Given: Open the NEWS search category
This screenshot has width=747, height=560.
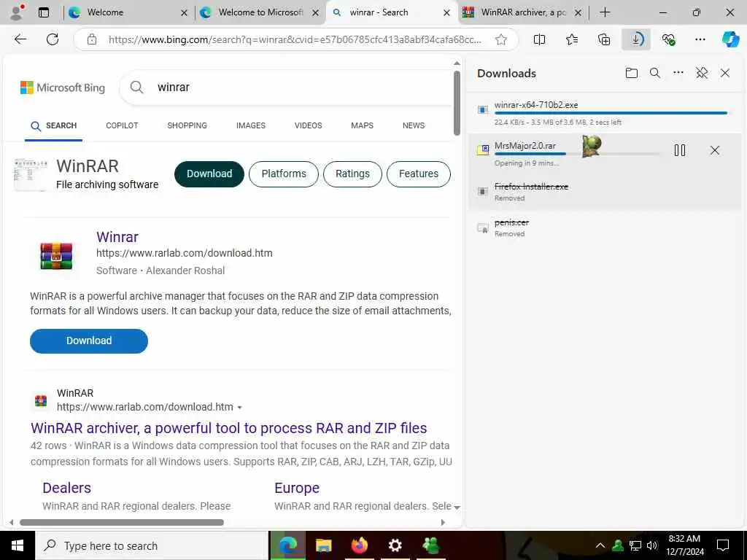Looking at the screenshot, I should click(x=414, y=125).
